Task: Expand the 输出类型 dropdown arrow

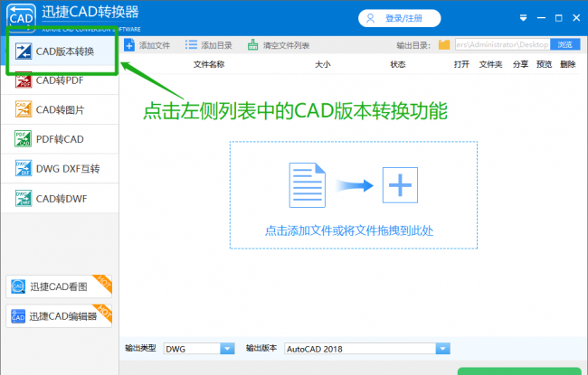Action: tap(227, 349)
